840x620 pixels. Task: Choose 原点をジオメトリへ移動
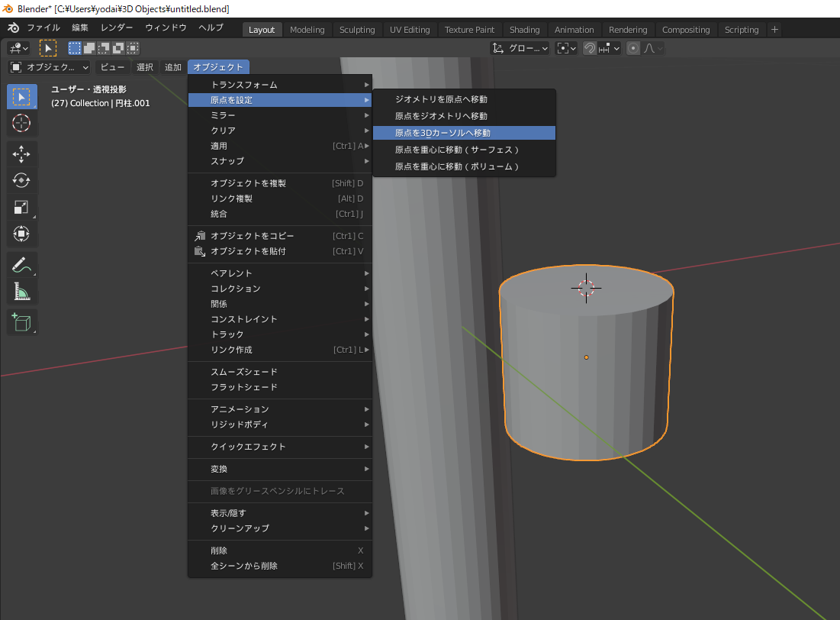pos(465,116)
